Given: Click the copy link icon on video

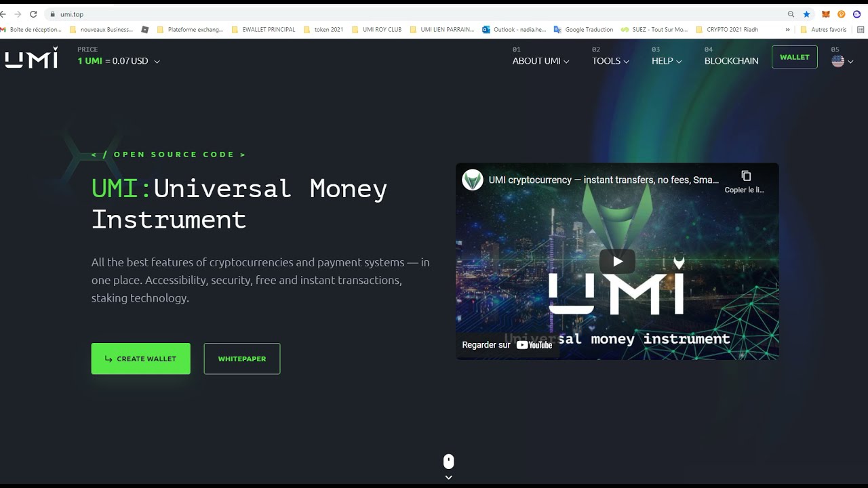Looking at the screenshot, I should [745, 176].
